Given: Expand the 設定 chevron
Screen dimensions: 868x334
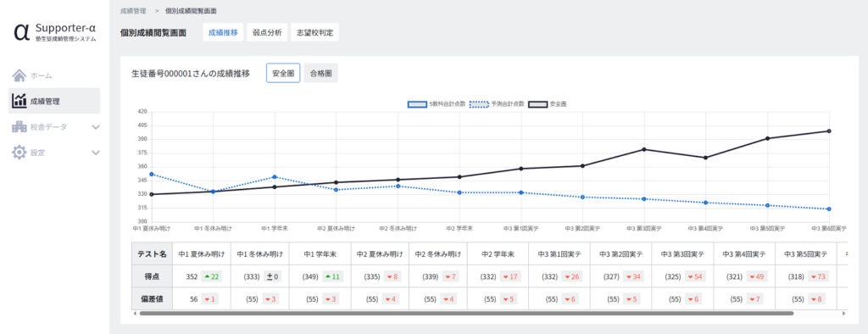Looking at the screenshot, I should [95, 153].
